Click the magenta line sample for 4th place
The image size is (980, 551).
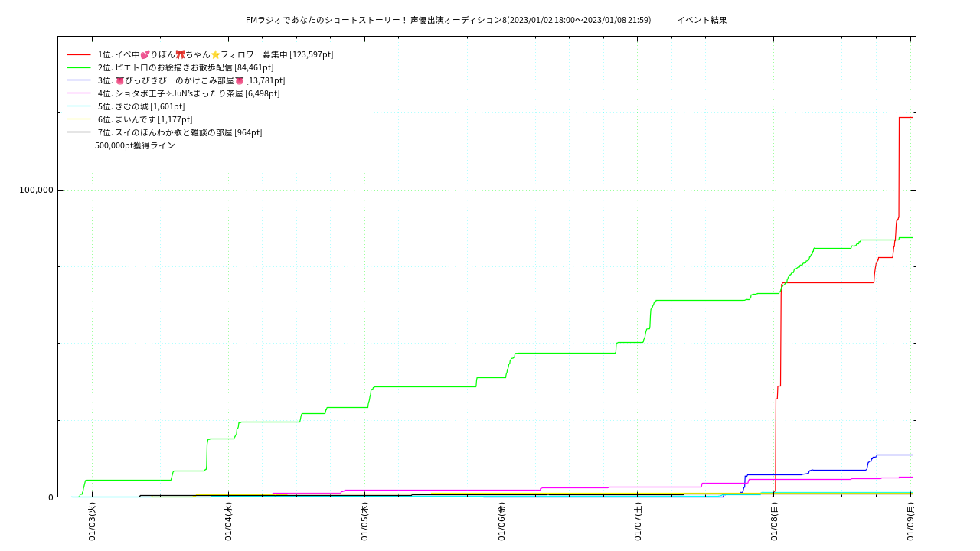(79, 93)
